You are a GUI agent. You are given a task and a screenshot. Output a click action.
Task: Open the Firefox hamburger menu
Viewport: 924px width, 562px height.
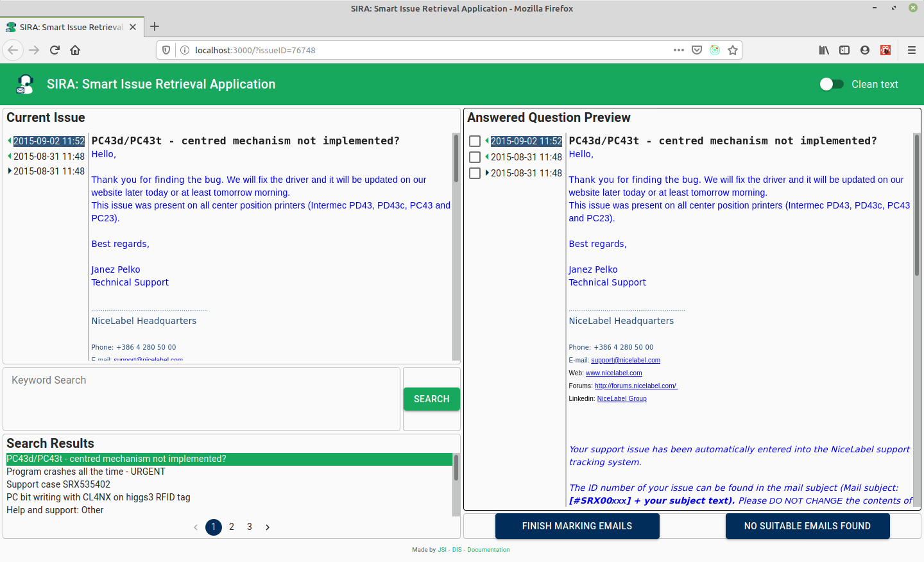911,50
